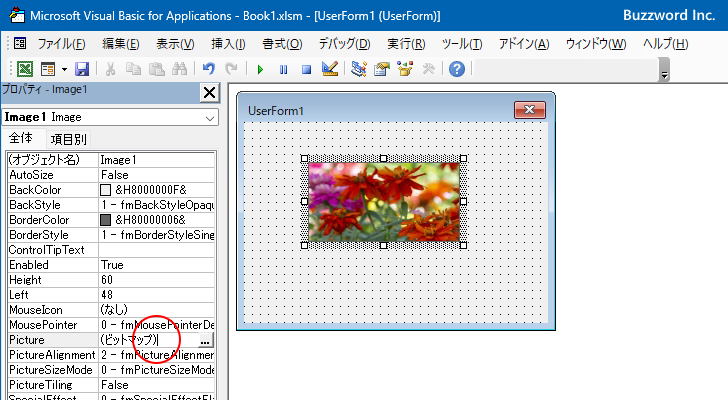Click the View Microsoft Excel toolbar icon
Screen dimensions: 728x400
[x=25, y=70]
